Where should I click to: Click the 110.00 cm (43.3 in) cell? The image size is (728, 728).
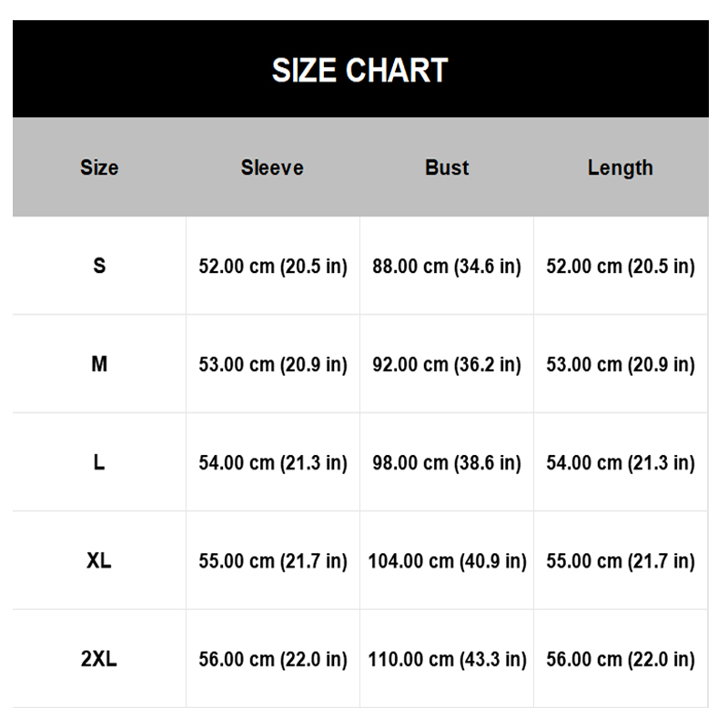click(447, 660)
